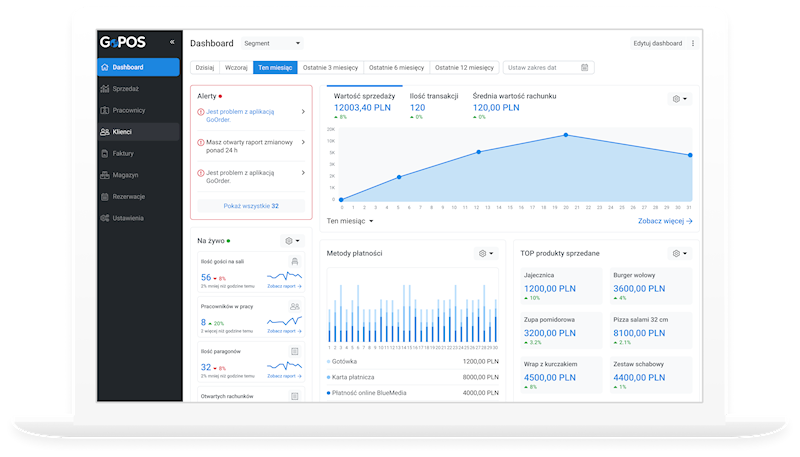
Task: Open gear settings of Metody płatności panel
Action: coord(486,253)
